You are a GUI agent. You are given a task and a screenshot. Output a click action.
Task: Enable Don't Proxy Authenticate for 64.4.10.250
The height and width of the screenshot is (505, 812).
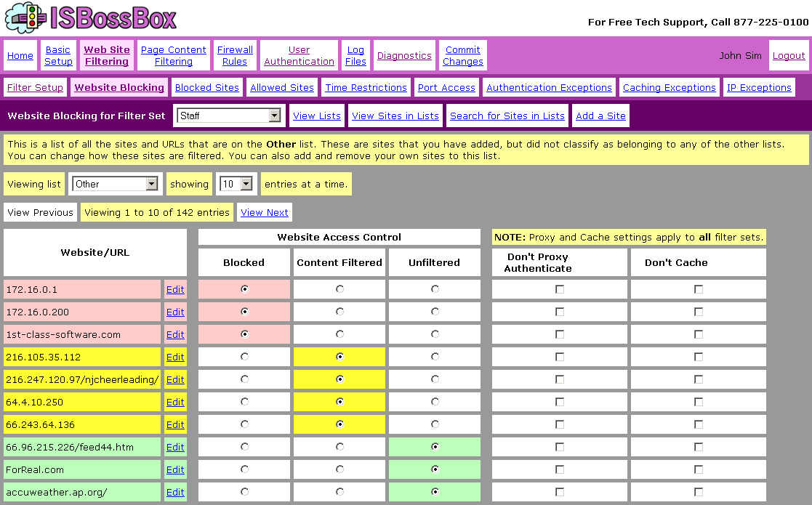(x=560, y=402)
